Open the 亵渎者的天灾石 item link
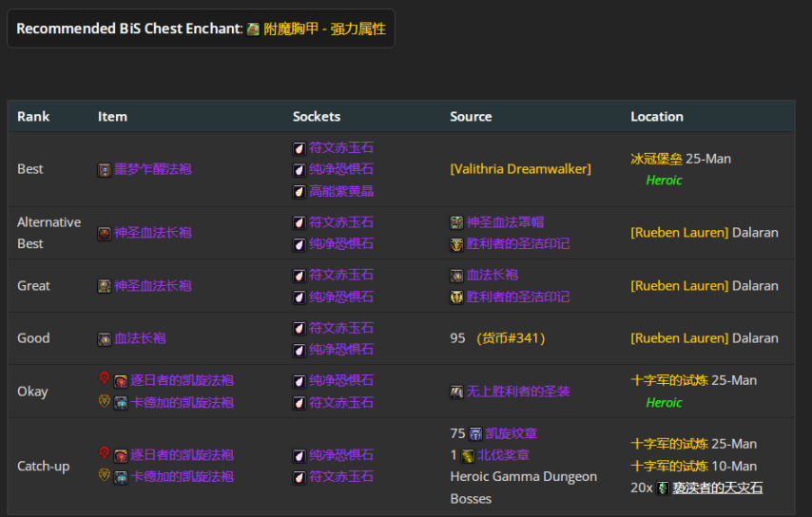812x517 pixels. point(717,488)
